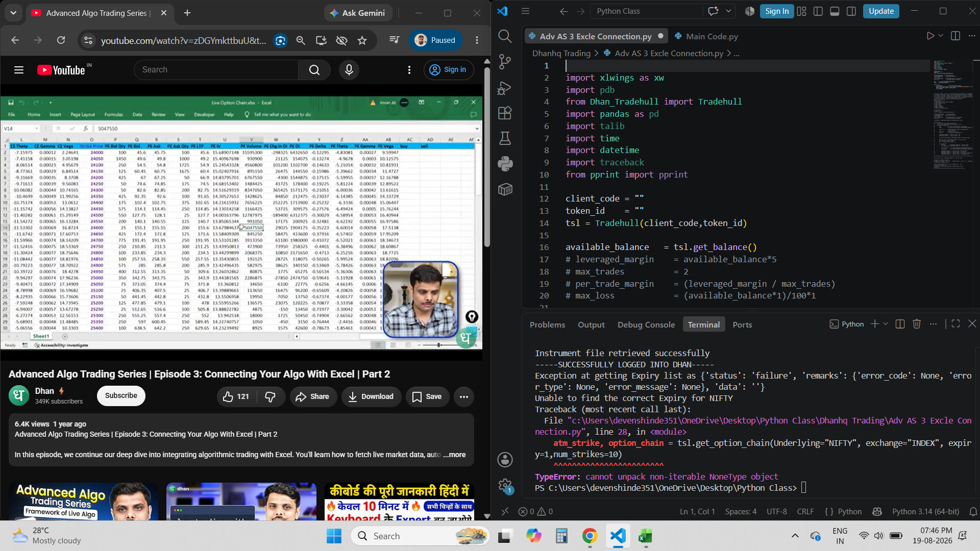Open VS Code Search view
This screenshot has height=551, width=980.
505,36
